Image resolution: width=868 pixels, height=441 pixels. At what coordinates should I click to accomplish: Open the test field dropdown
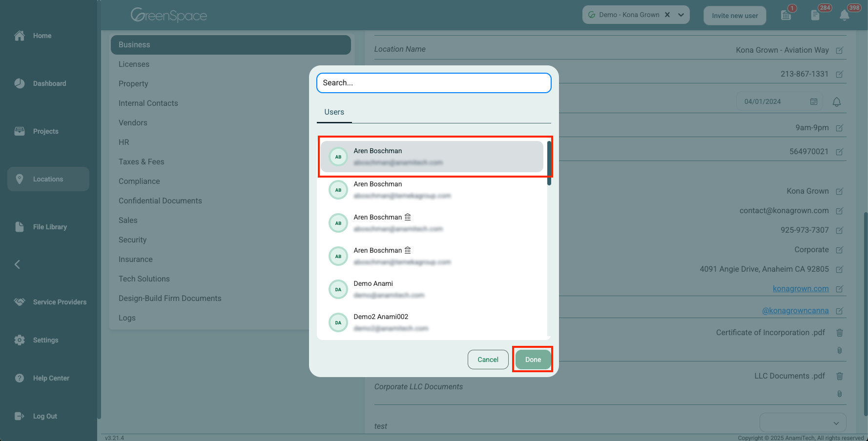click(x=803, y=423)
